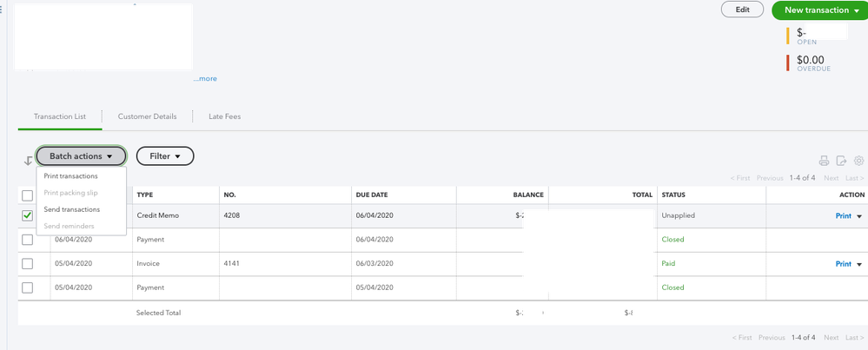The height and width of the screenshot is (350, 868).
Task: Choose Print transactions from the menu
Action: [x=70, y=176]
